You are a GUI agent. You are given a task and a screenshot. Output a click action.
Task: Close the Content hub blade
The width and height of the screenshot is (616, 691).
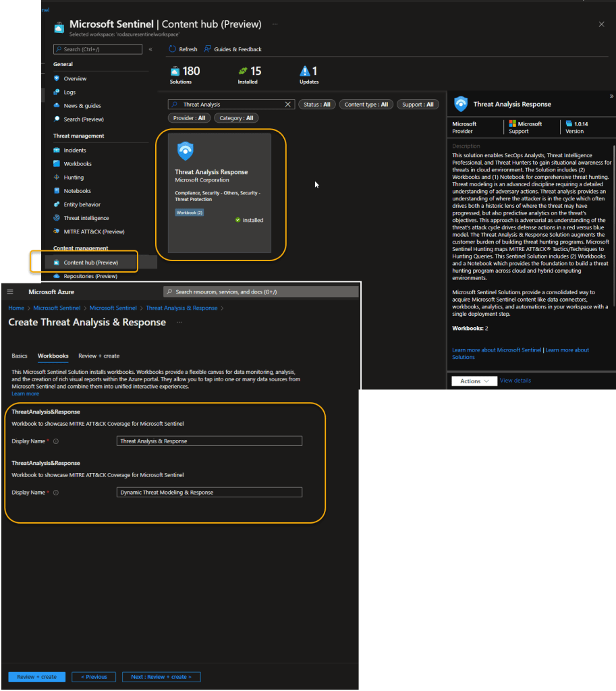tap(601, 24)
